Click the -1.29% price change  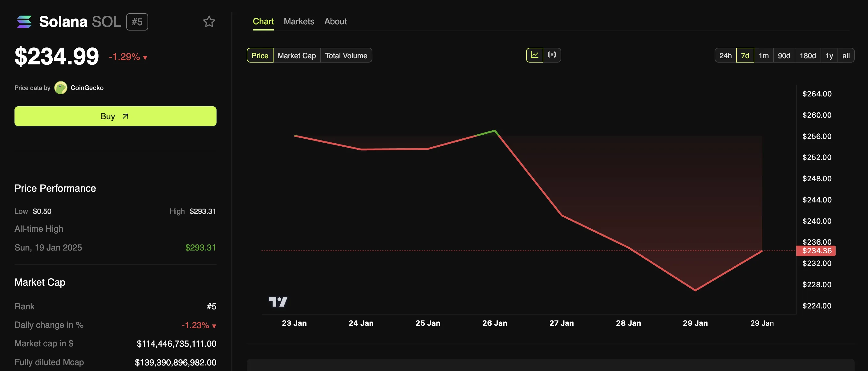(x=128, y=57)
